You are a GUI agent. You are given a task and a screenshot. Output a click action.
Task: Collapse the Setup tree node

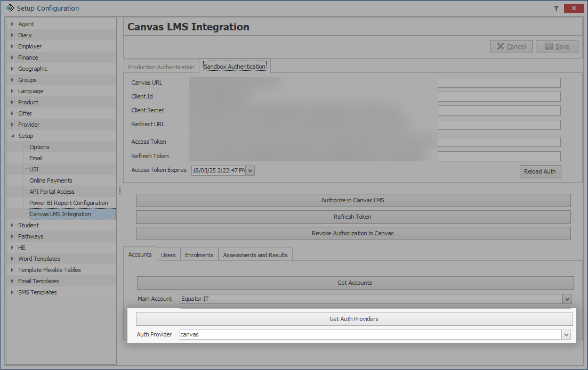(12, 136)
